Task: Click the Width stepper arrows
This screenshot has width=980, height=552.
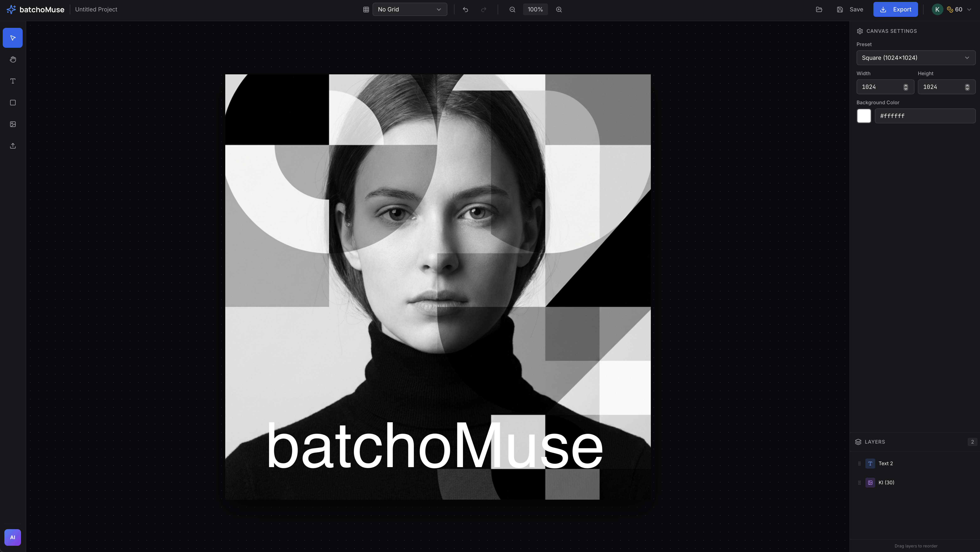Action: tap(905, 87)
